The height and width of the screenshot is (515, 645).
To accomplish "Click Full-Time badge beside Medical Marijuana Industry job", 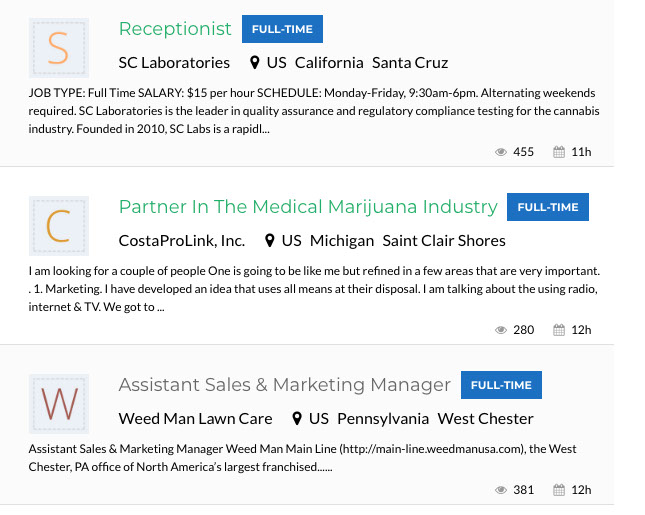I will pos(548,207).
